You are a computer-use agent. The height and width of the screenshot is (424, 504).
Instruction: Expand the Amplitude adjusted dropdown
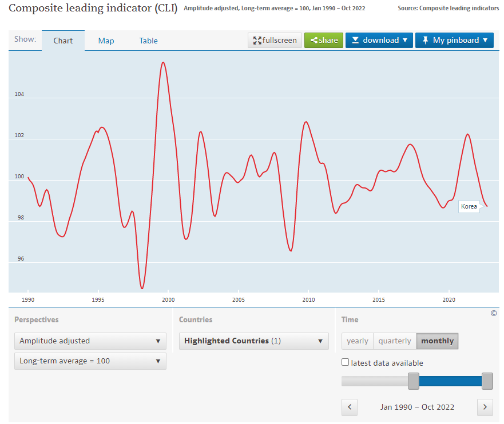90,341
